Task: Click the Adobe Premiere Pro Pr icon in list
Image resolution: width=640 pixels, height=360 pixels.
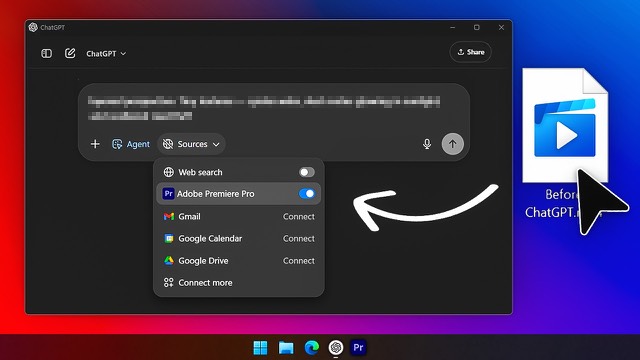Action: [x=168, y=193]
